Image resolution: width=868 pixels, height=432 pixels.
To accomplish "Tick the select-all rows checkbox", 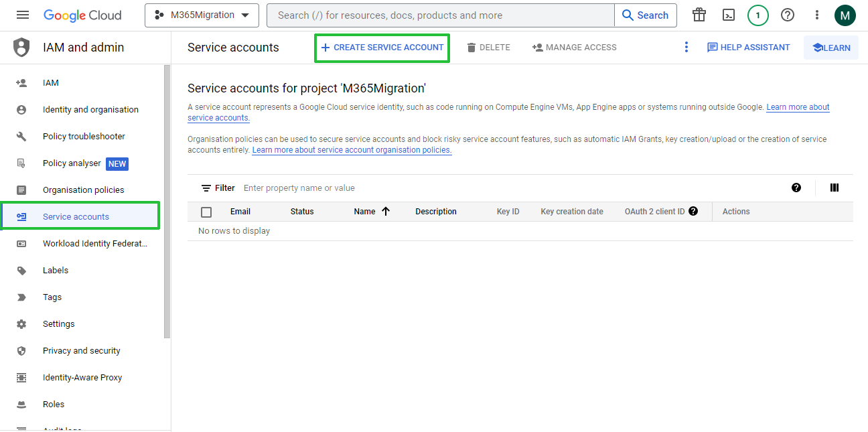I will (x=206, y=212).
